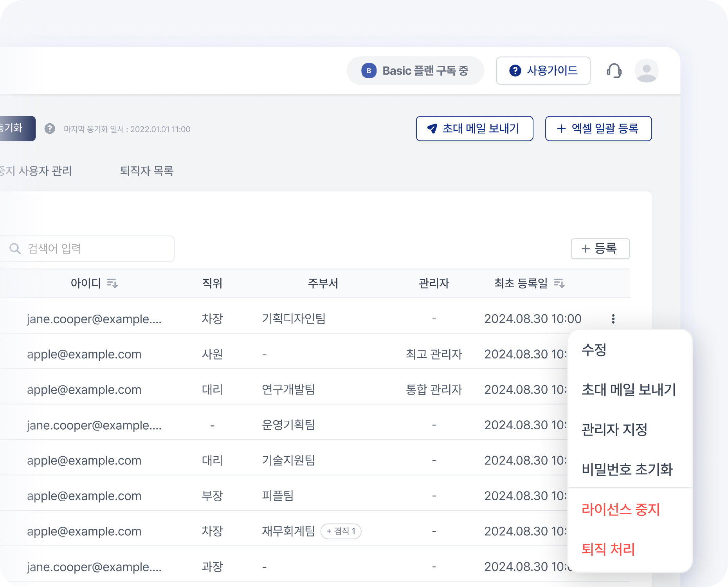
Task: Click the + 등록 button
Action: click(x=600, y=248)
